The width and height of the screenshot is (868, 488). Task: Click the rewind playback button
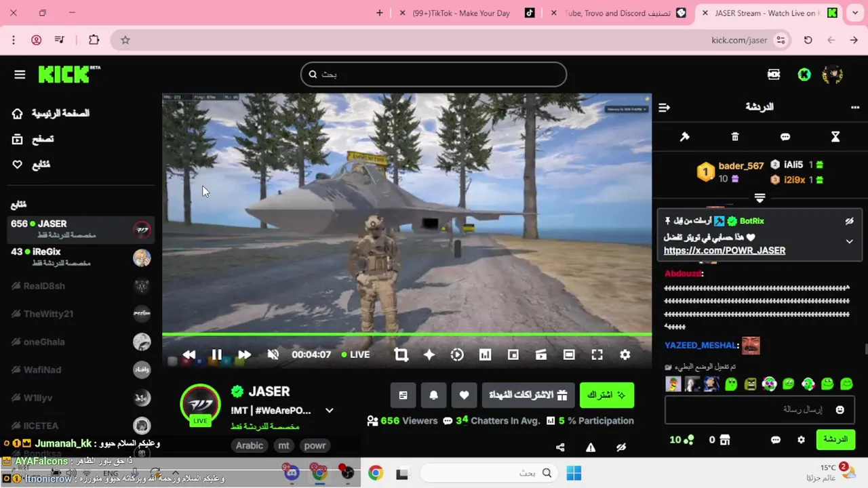189,354
